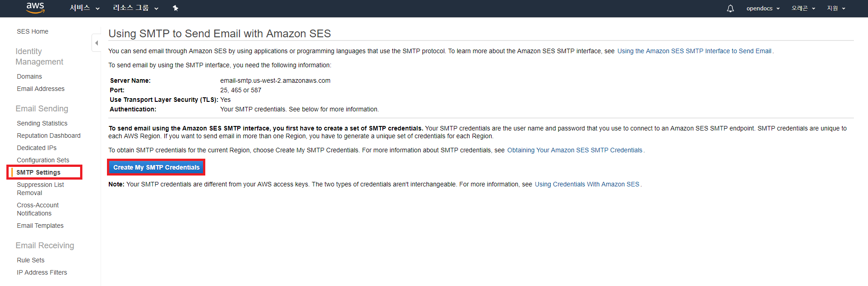Open Domains in the sidebar
The width and height of the screenshot is (868, 286).
click(x=29, y=76)
